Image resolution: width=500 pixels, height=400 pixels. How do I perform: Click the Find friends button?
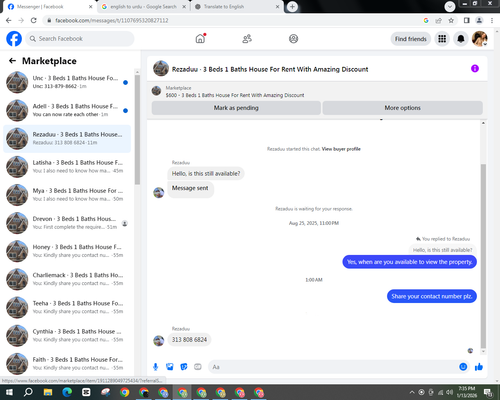[411, 39]
